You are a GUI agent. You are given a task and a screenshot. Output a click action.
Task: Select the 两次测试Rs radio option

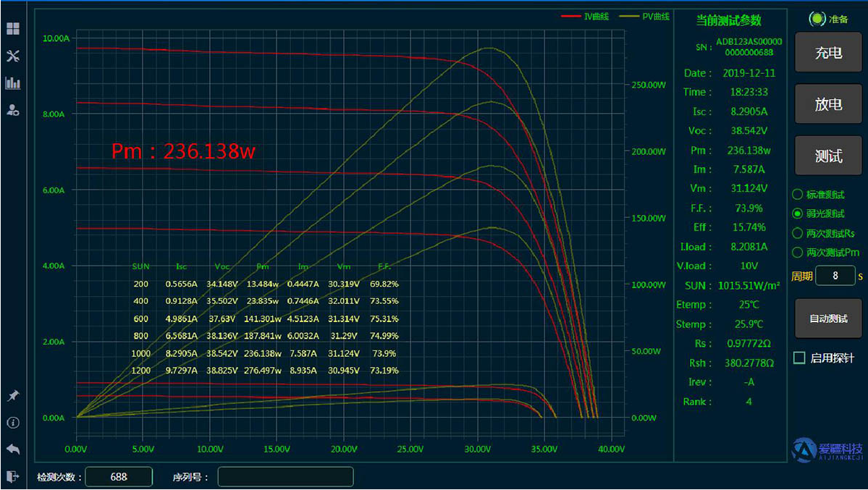click(x=798, y=233)
